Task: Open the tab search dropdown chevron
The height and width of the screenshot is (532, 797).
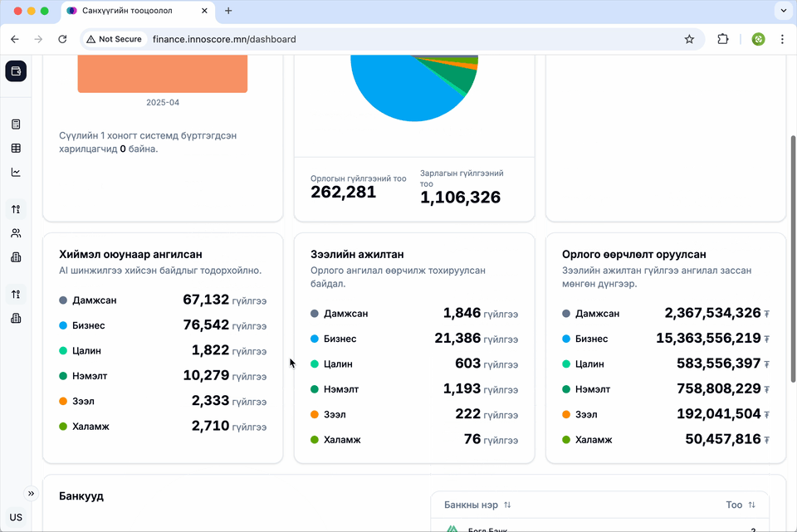Action: click(x=783, y=11)
